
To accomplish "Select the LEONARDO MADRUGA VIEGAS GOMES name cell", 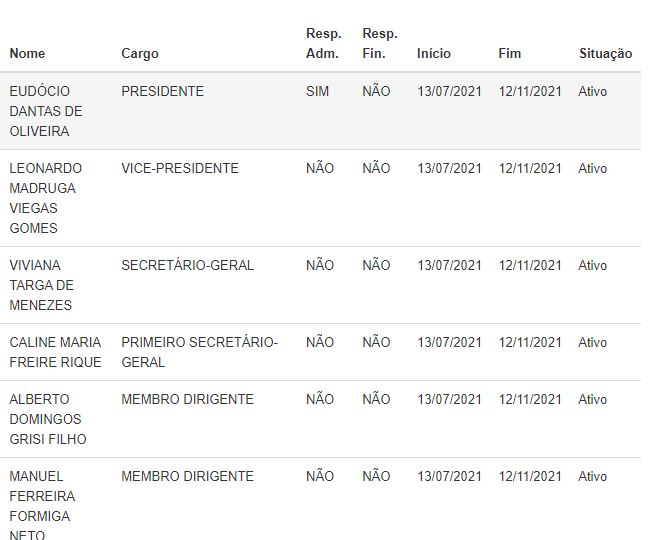I will pos(46,198).
